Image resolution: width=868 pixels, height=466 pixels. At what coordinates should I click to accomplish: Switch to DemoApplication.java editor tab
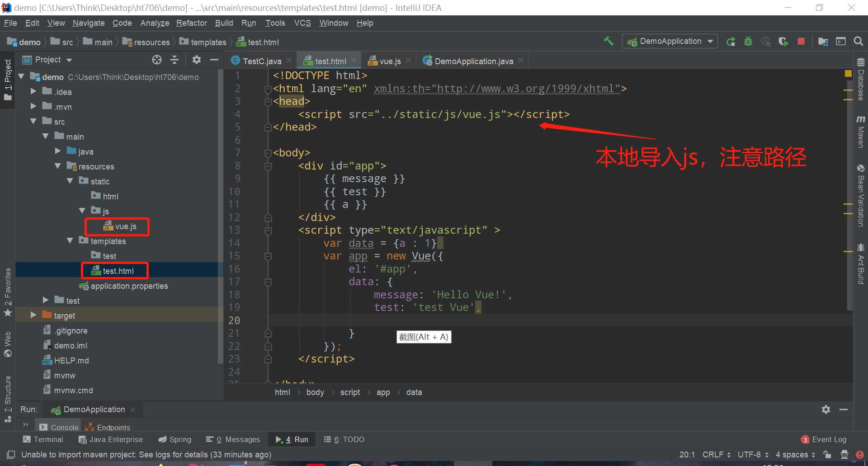pos(473,61)
